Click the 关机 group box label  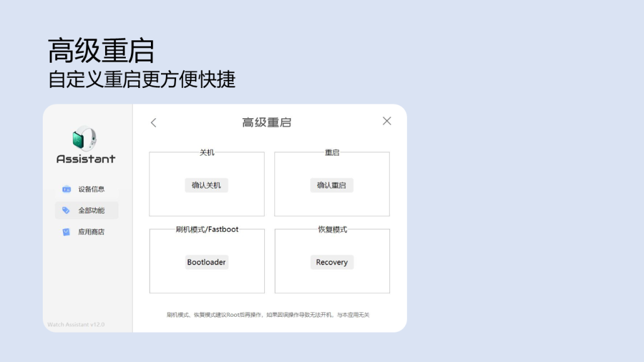click(207, 153)
